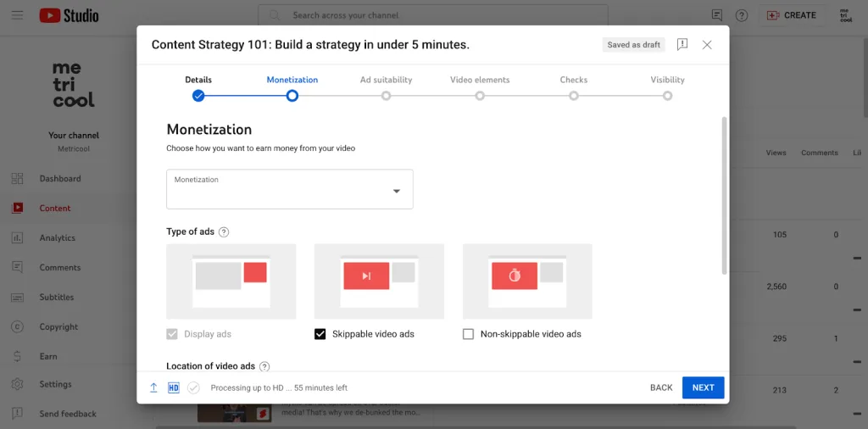Click the help icon next to Type of ads
The width and height of the screenshot is (868, 429).
pyautogui.click(x=224, y=232)
